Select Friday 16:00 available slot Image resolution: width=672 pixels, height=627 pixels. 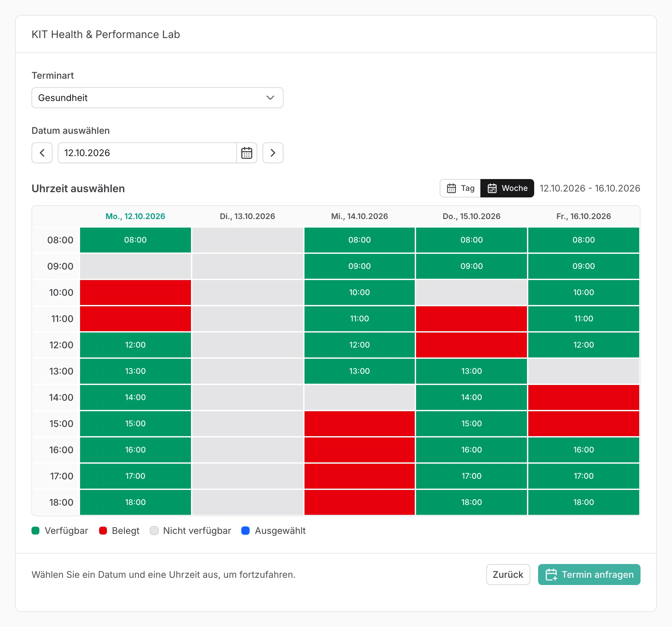pos(583,450)
